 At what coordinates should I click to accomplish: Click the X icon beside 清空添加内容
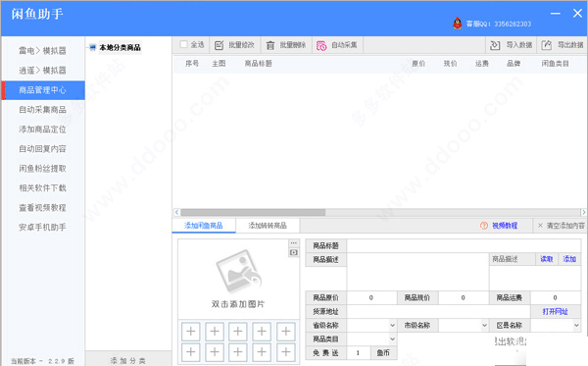tap(540, 226)
